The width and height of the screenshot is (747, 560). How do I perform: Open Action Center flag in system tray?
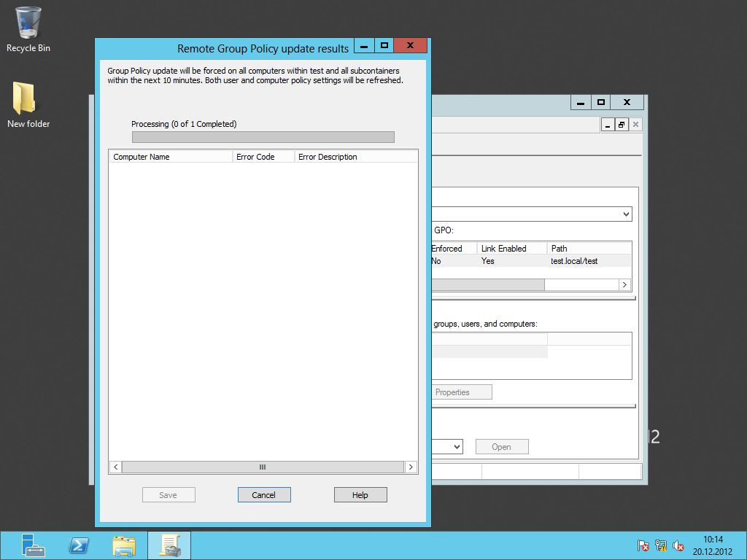(x=643, y=545)
